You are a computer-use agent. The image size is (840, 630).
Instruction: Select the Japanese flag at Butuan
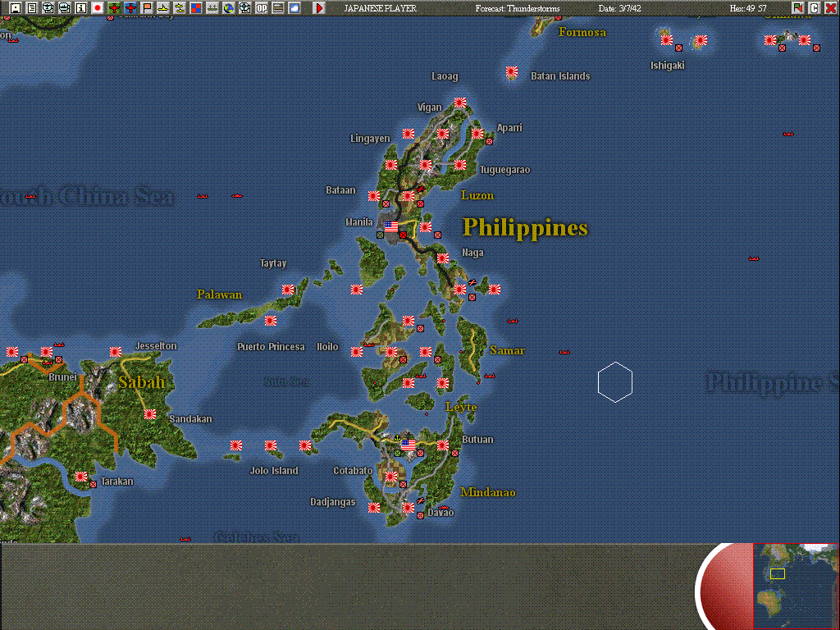[442, 445]
